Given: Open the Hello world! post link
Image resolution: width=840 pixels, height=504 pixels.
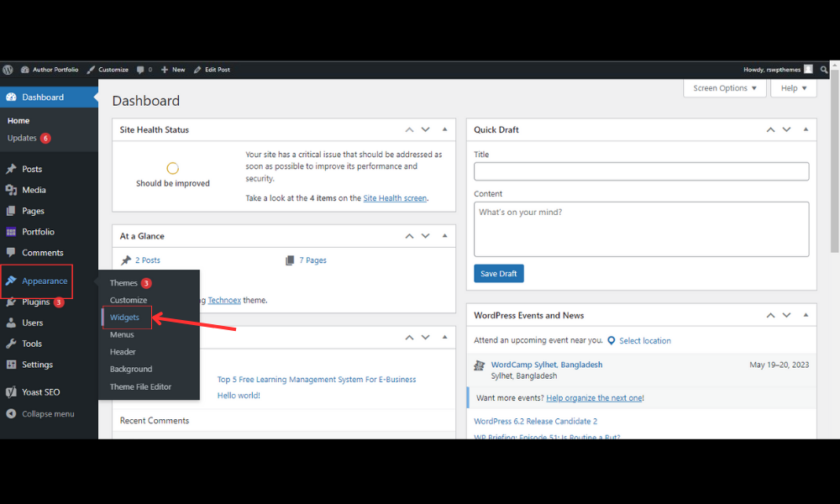Looking at the screenshot, I should 239,396.
